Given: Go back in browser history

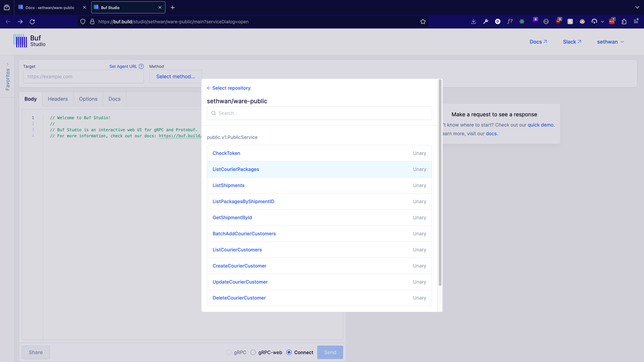Looking at the screenshot, I should [x=8, y=22].
